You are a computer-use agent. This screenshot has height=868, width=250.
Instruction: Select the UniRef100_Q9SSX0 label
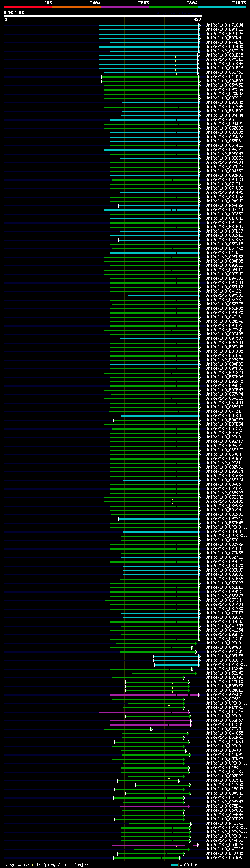click(224, 98)
